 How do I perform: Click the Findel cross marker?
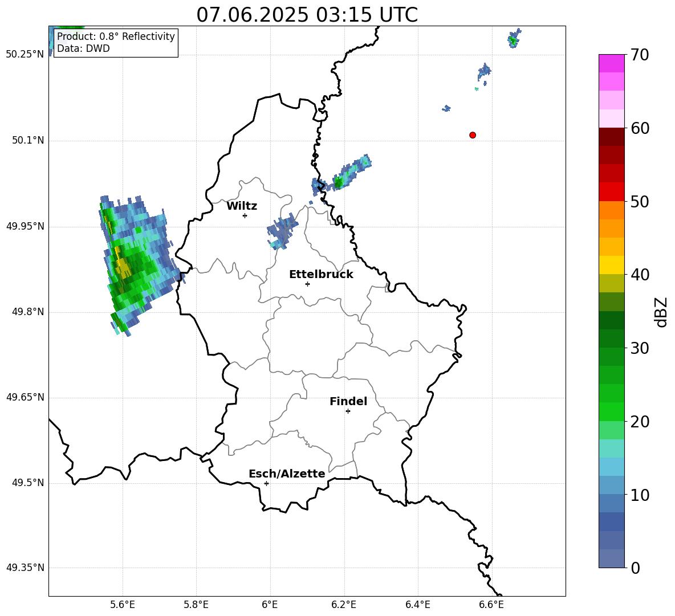348,411
